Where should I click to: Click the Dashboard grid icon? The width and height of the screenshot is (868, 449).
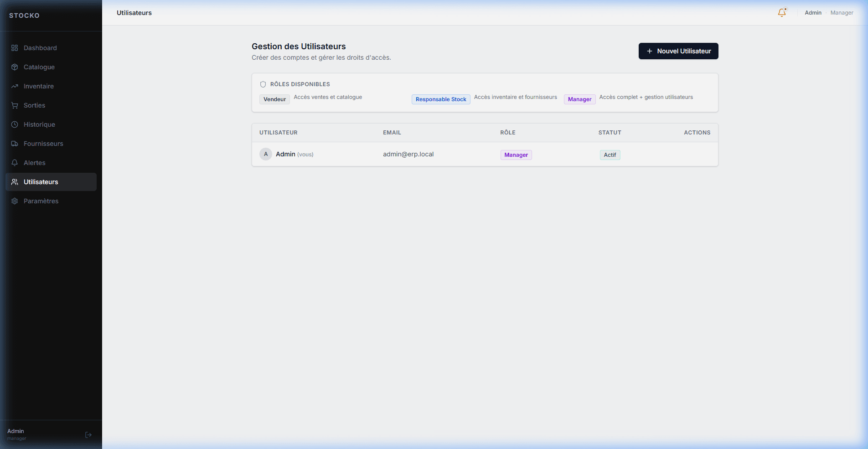click(x=15, y=48)
